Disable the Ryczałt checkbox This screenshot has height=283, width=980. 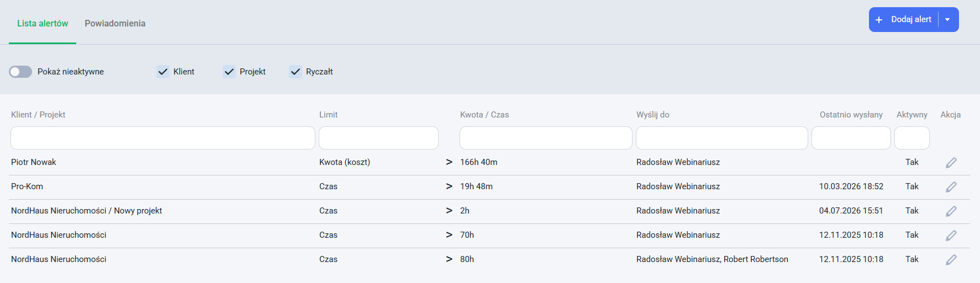(296, 72)
